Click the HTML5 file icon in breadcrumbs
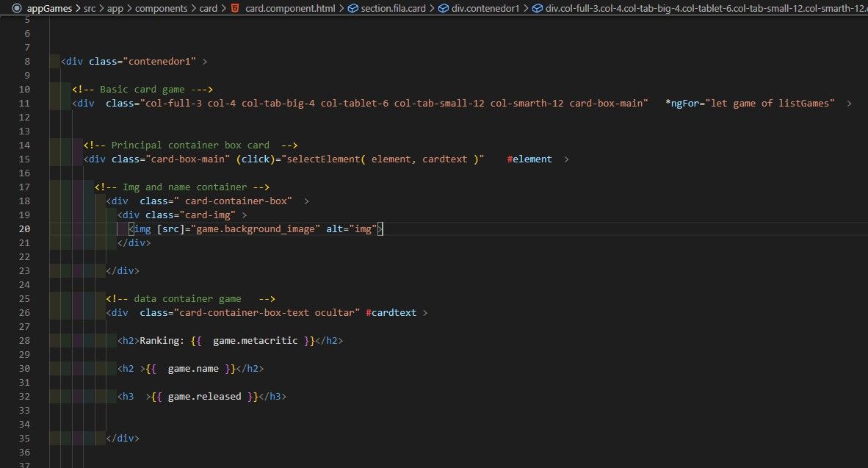Image resolution: width=868 pixels, height=468 pixels. (235, 8)
